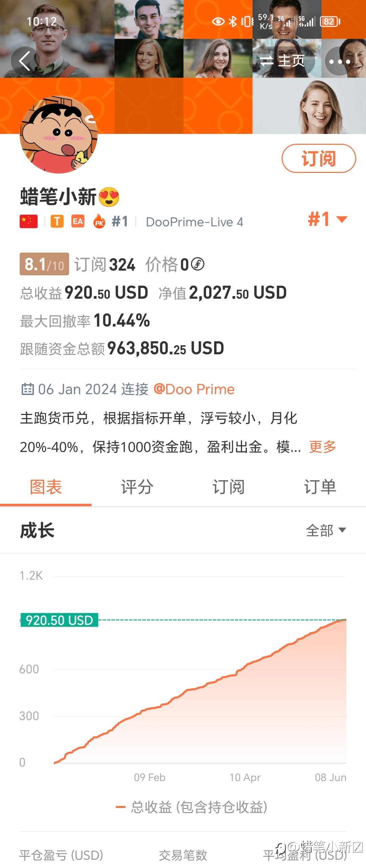Switch to the 评分 tab
366x868 pixels.
[x=137, y=487]
